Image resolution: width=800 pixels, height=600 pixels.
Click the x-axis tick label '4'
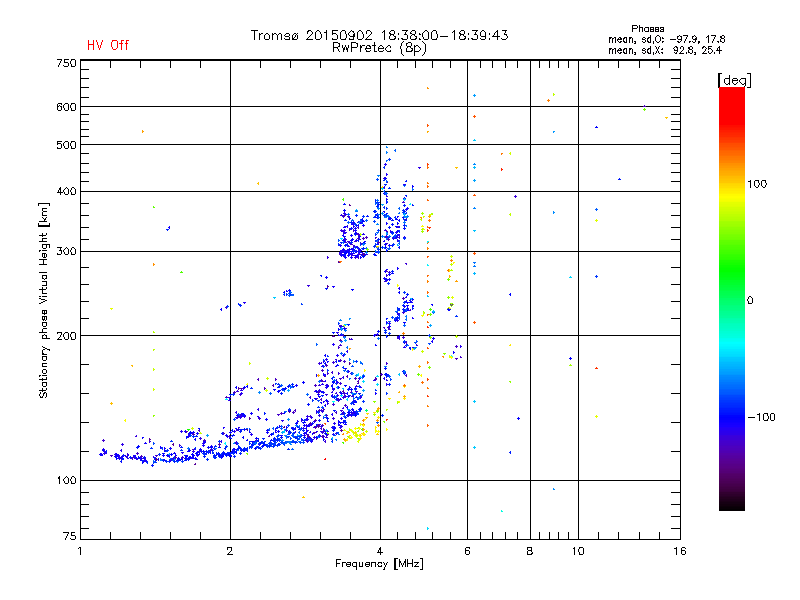click(x=380, y=551)
